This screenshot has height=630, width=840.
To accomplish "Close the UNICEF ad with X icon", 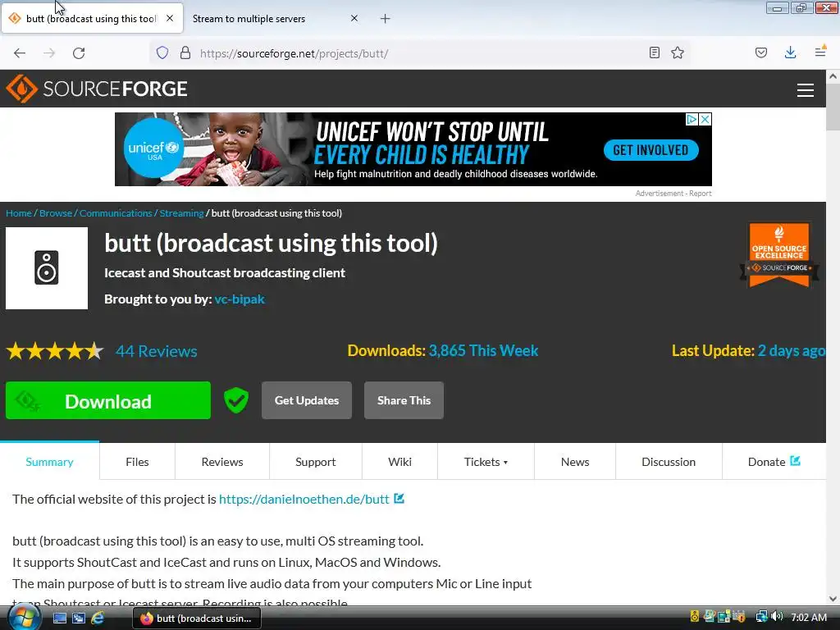I will 705,119.
